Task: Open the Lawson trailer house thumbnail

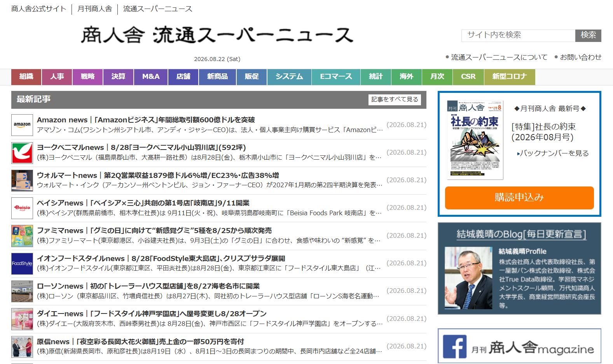Action: (x=22, y=291)
